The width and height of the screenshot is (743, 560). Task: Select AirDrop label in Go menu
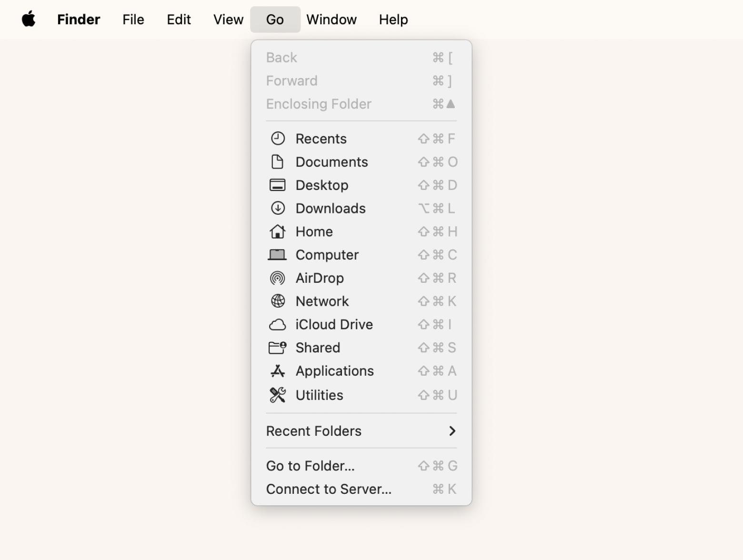[320, 278]
